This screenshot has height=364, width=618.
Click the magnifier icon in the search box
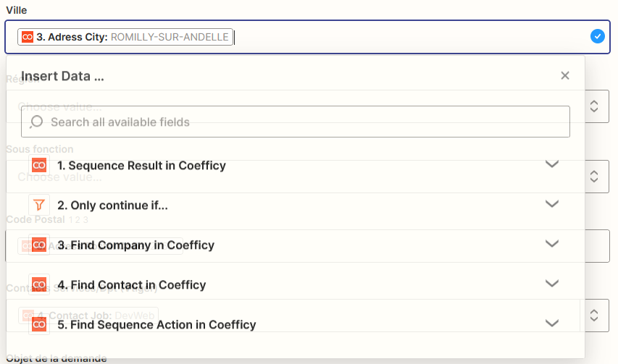[36, 122]
